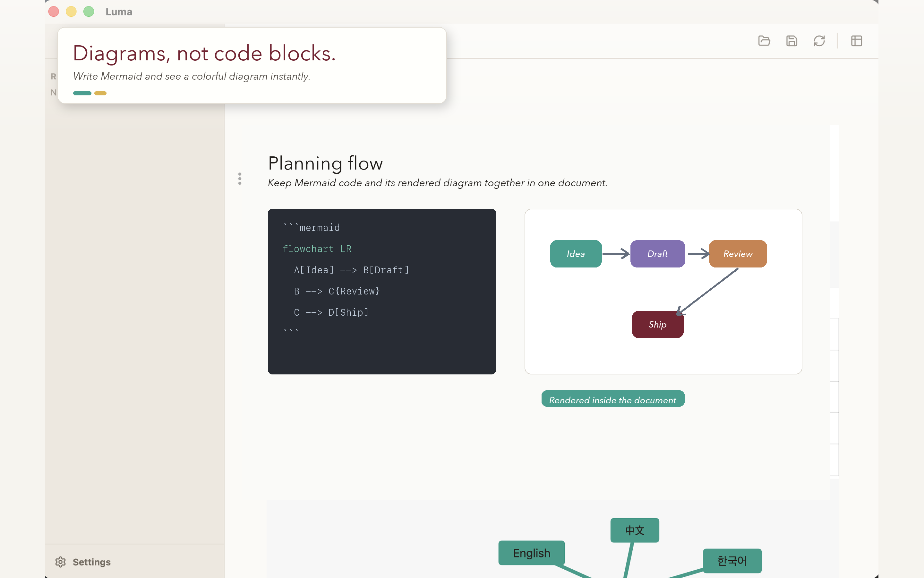The height and width of the screenshot is (578, 924).
Task: Select the Ship node in the diagram
Action: [657, 325]
